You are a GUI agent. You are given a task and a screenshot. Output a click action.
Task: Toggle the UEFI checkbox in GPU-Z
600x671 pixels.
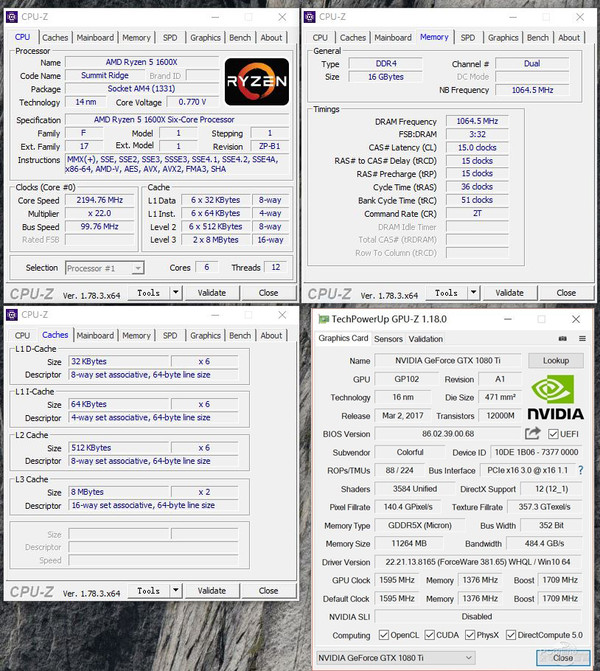tap(553, 434)
